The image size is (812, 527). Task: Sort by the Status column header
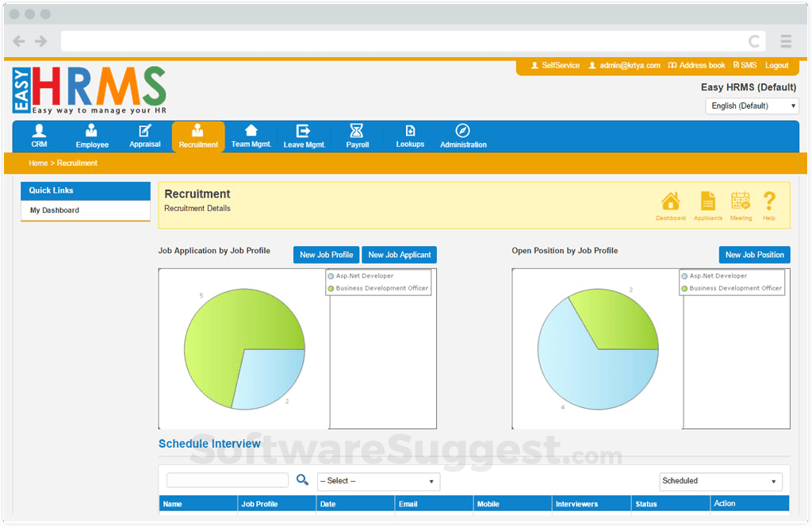click(671, 504)
